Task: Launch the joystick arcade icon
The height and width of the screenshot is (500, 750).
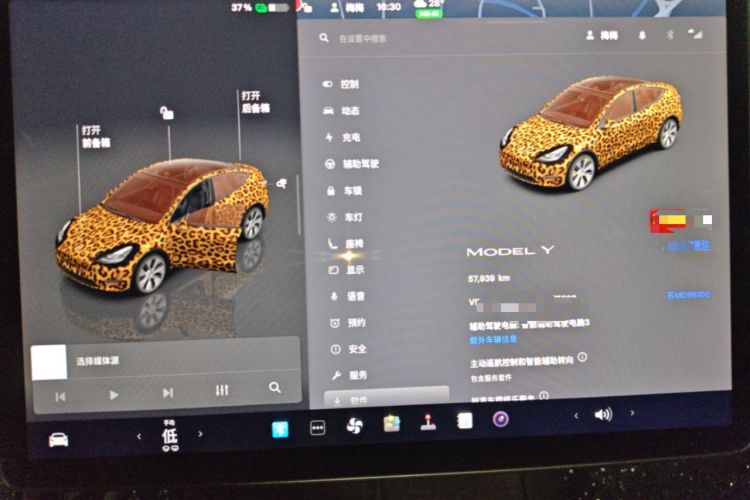Action: (428, 422)
